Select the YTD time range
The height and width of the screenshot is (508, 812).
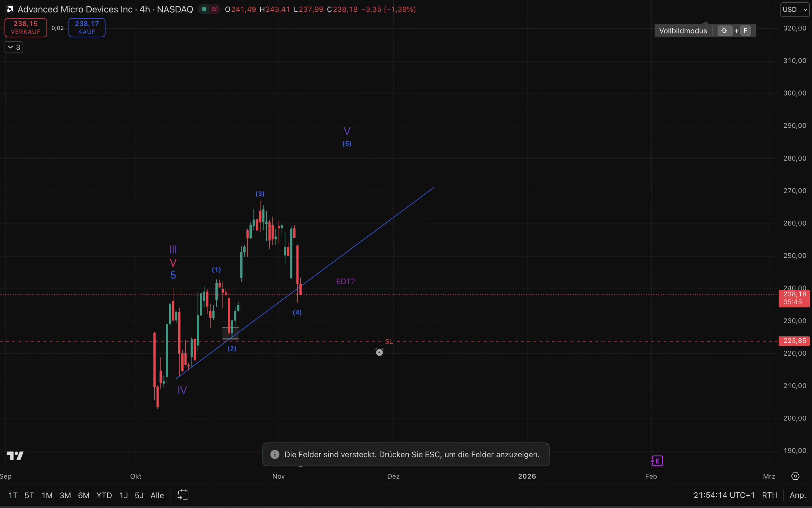[x=104, y=495]
